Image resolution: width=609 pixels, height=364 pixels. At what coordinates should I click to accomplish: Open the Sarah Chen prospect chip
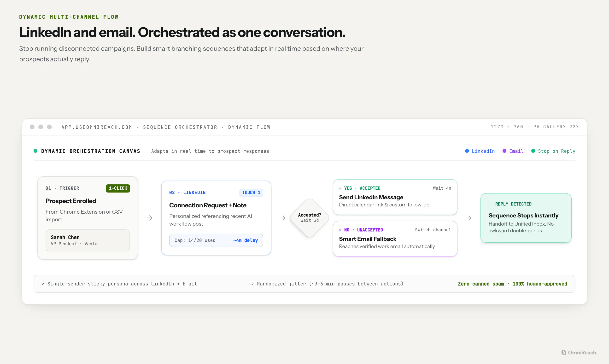(x=88, y=240)
